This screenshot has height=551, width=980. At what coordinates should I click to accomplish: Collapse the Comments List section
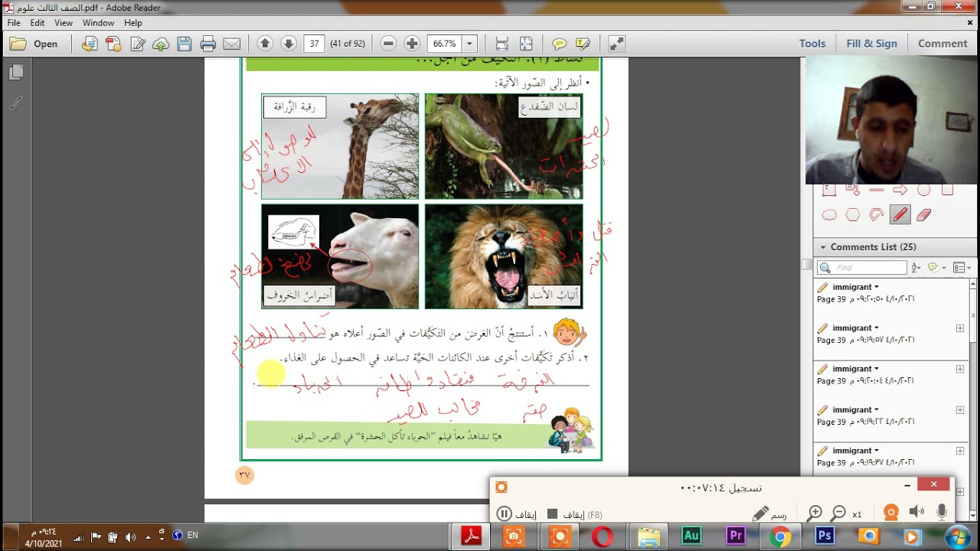point(823,247)
